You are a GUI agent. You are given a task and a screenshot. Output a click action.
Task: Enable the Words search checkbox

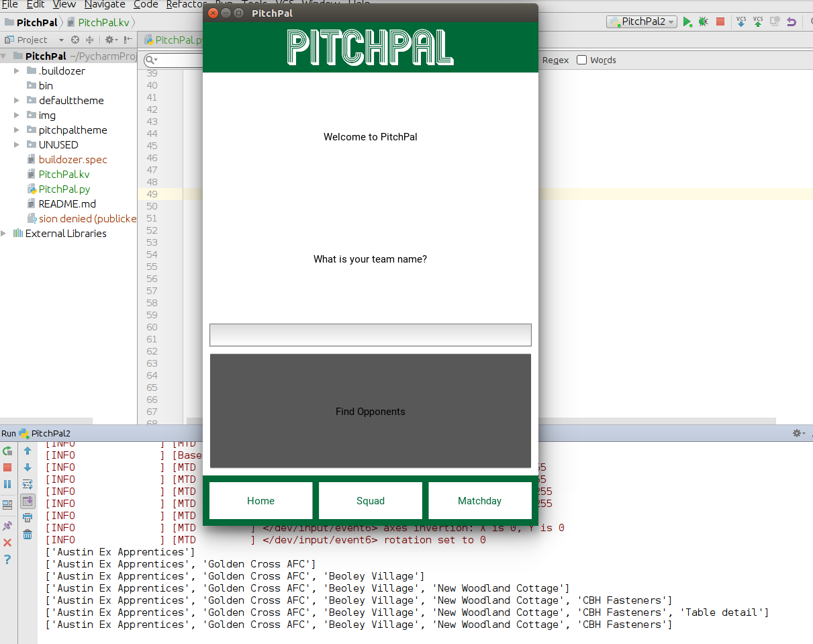point(582,60)
